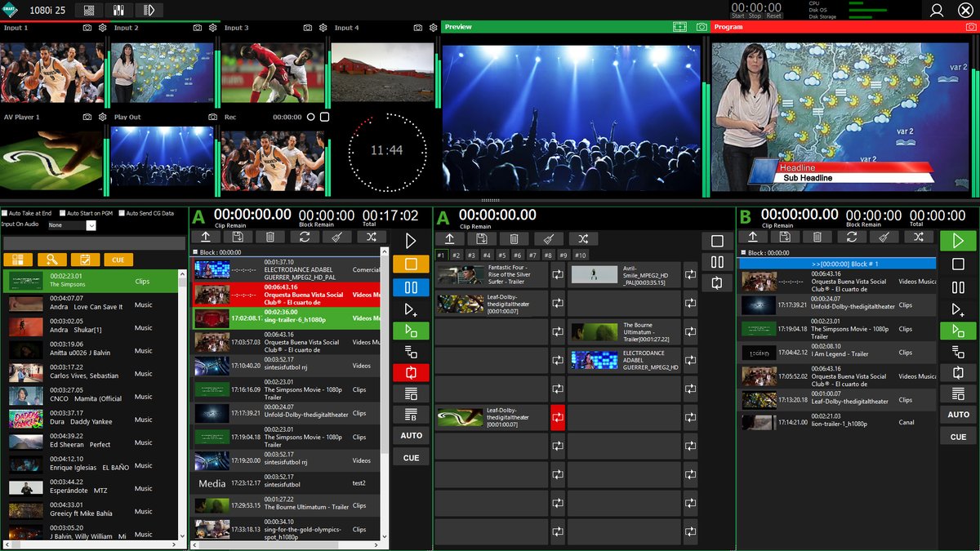Switch to clip page #1
Viewport: 980px width, 551px height.
point(441,255)
